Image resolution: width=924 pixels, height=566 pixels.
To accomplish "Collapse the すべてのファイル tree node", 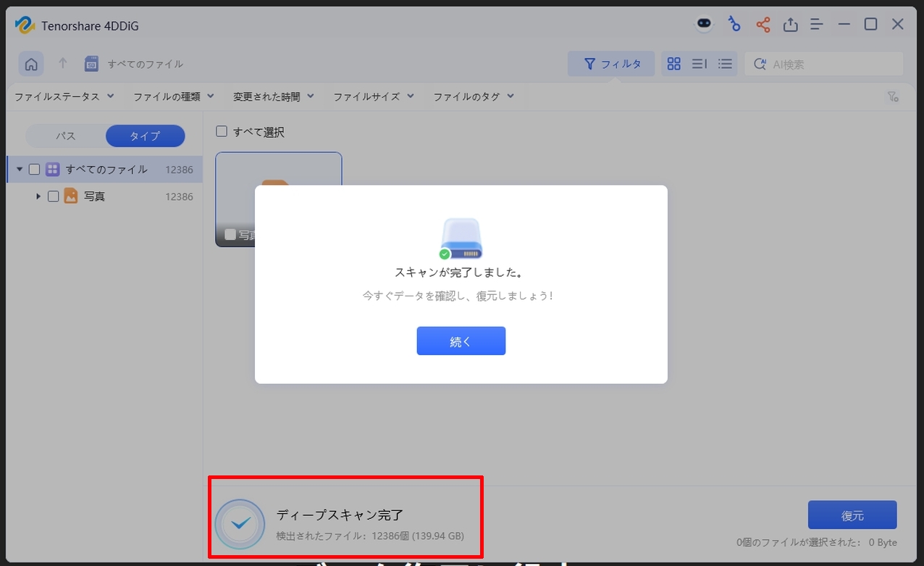I will [x=20, y=170].
